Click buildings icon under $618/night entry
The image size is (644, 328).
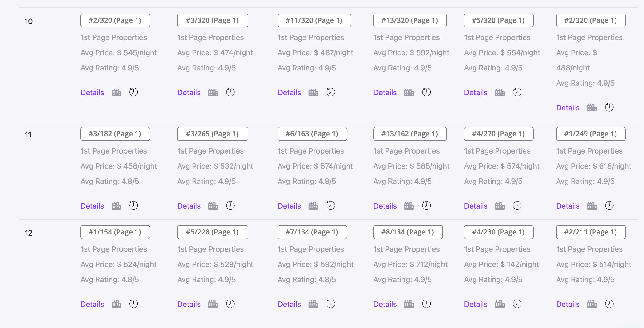click(592, 206)
